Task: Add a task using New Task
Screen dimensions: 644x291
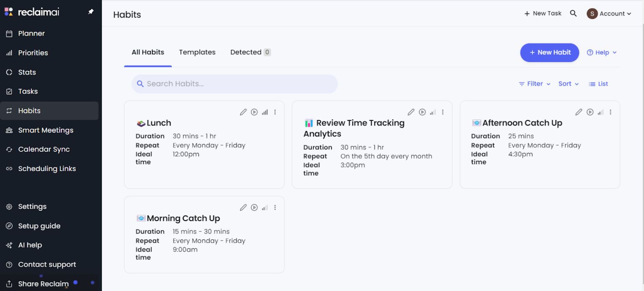Action: 543,13
